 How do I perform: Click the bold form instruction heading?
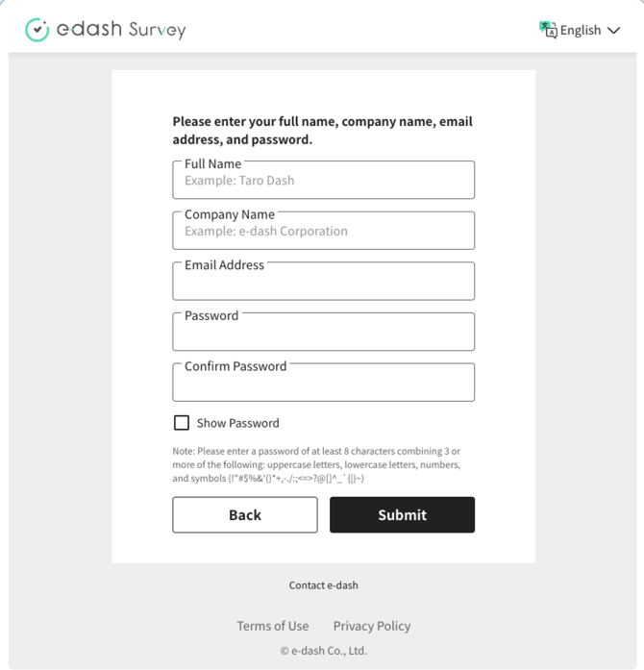tap(322, 131)
